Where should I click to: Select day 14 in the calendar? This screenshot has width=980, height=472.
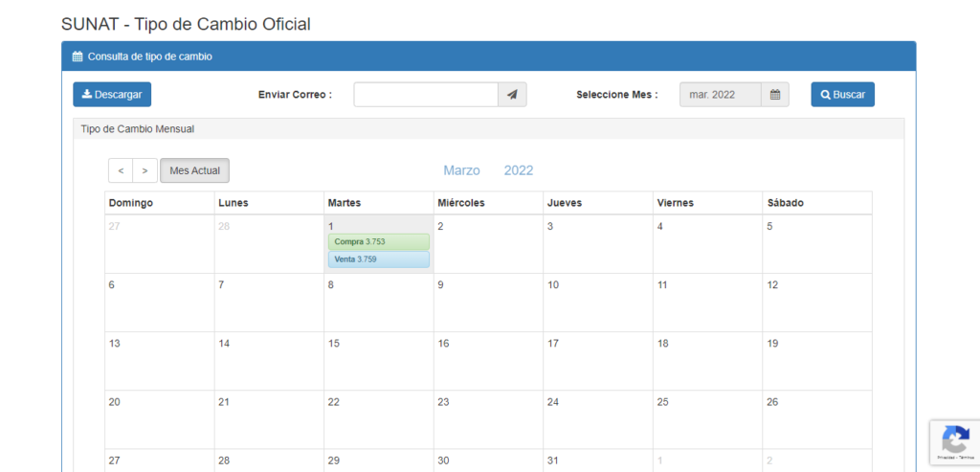[269, 361]
